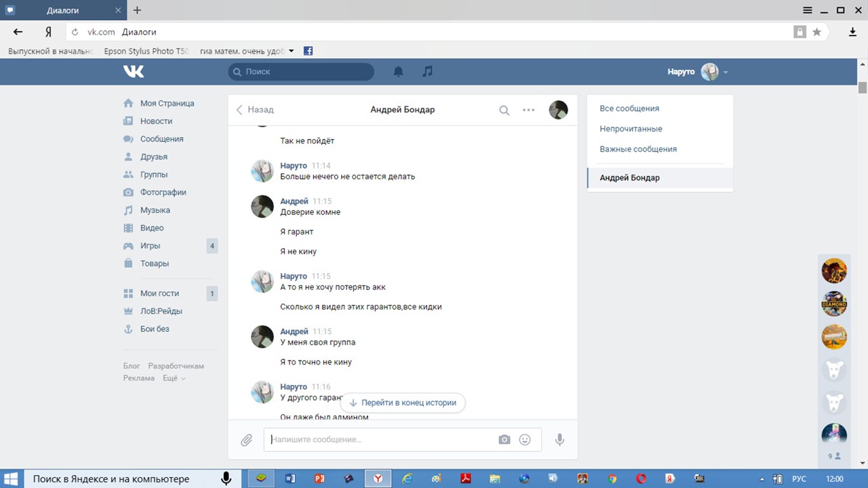Search within the conversation using magnifier icon
The width and height of the screenshot is (868, 488).
pyautogui.click(x=504, y=110)
